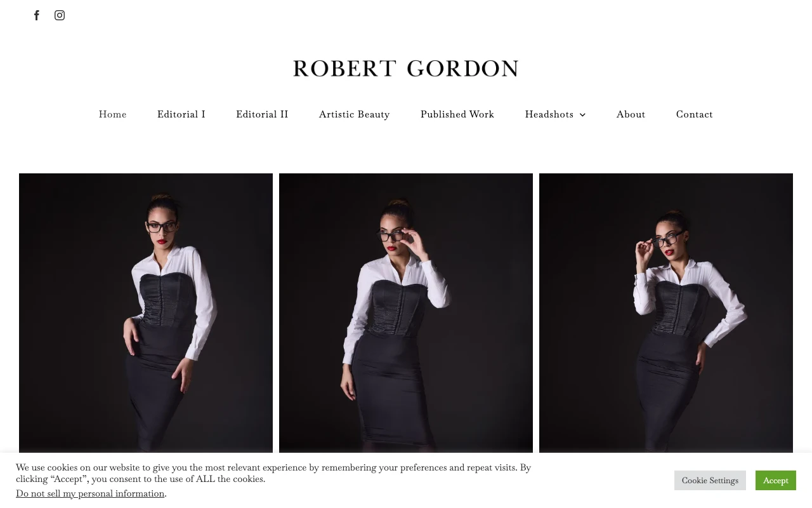Open the Published Work page
The width and height of the screenshot is (812, 508).
457,114
